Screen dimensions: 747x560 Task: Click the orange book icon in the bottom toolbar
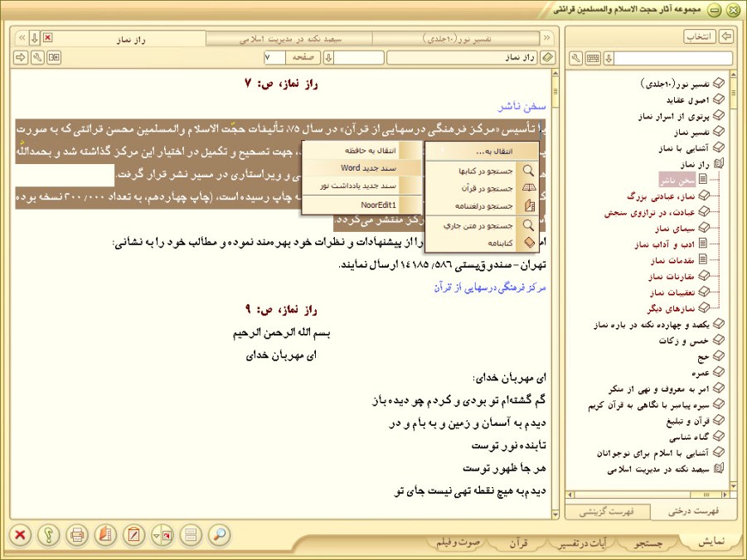(106, 535)
